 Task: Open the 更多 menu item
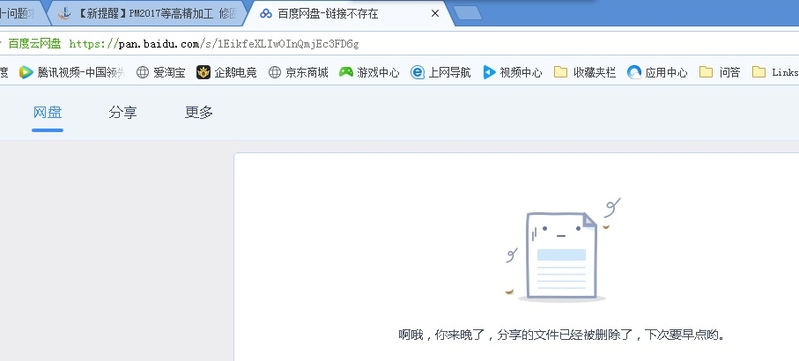click(199, 113)
